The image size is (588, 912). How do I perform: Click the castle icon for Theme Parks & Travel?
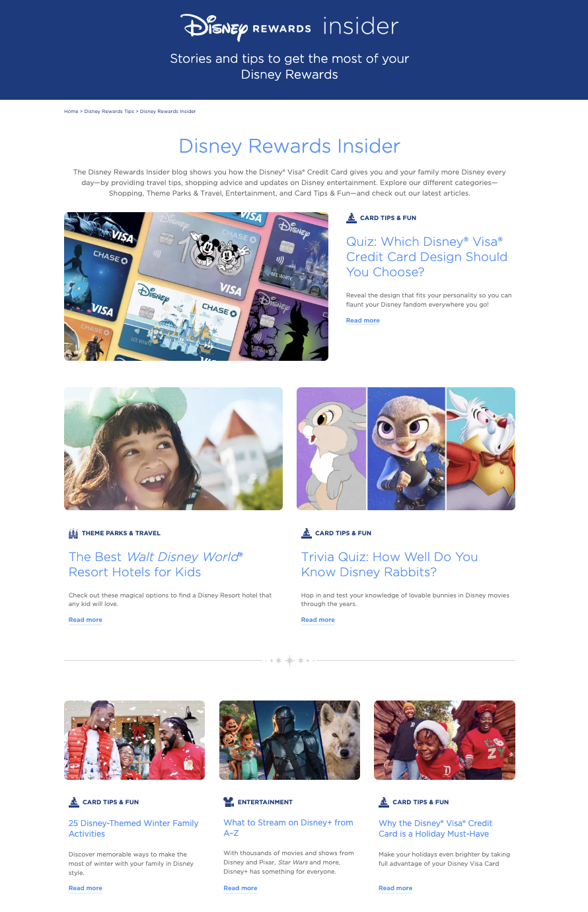tap(73, 533)
